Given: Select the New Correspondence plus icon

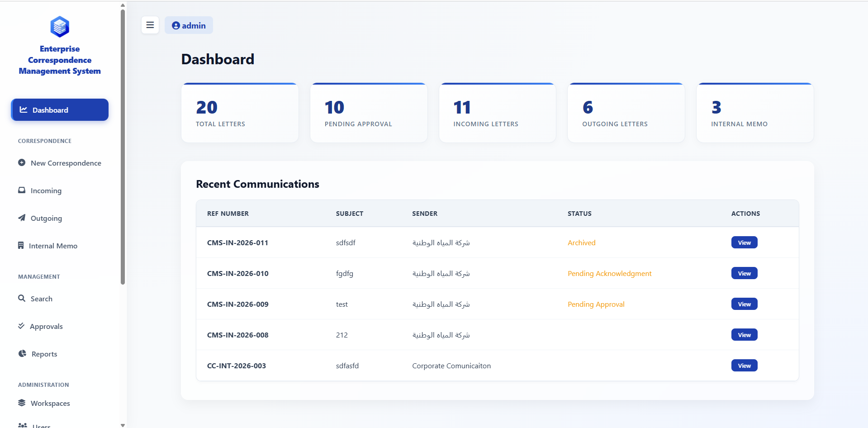Looking at the screenshot, I should [x=21, y=162].
